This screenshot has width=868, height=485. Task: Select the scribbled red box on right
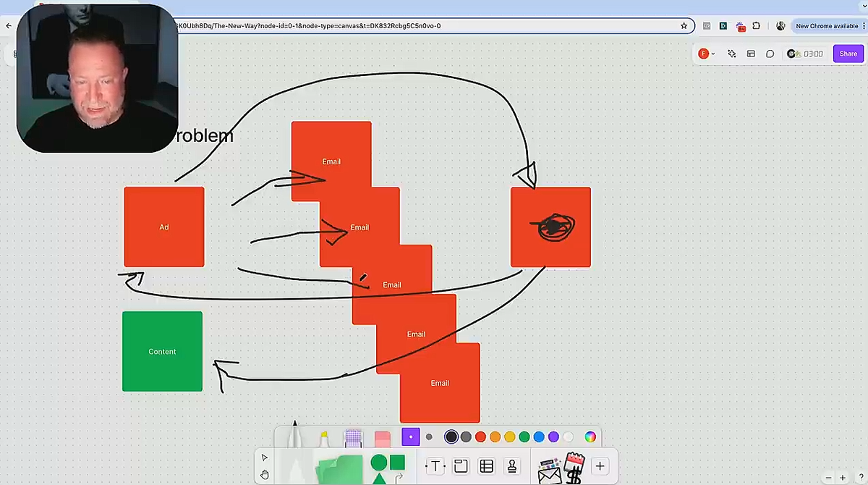pyautogui.click(x=551, y=227)
